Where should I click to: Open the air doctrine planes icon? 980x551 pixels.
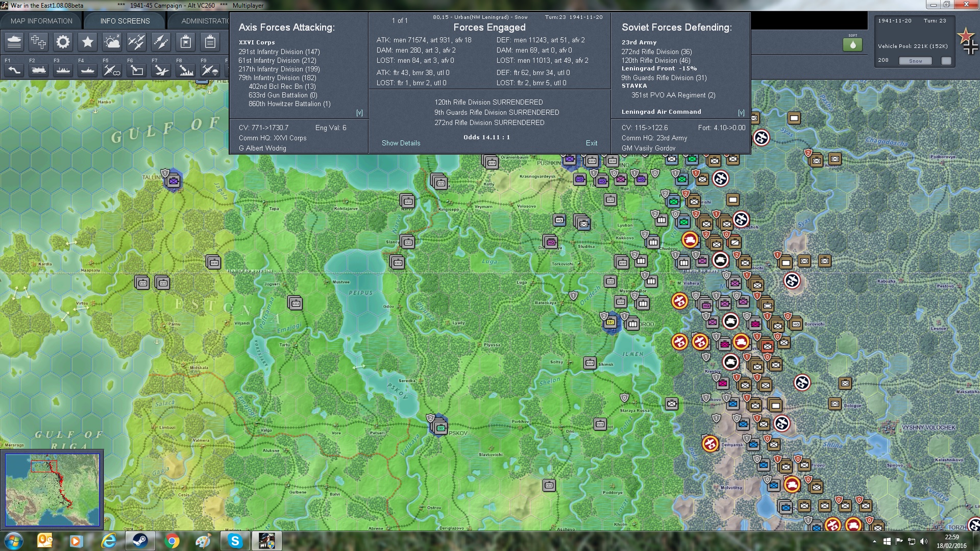tap(136, 42)
